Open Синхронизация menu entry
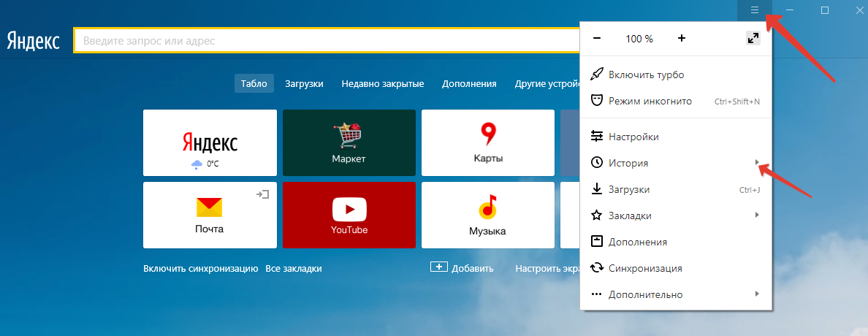 coord(675,268)
